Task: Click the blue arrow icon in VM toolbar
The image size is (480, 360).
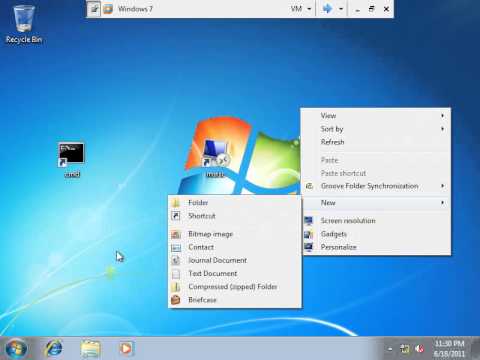Action: [x=327, y=9]
